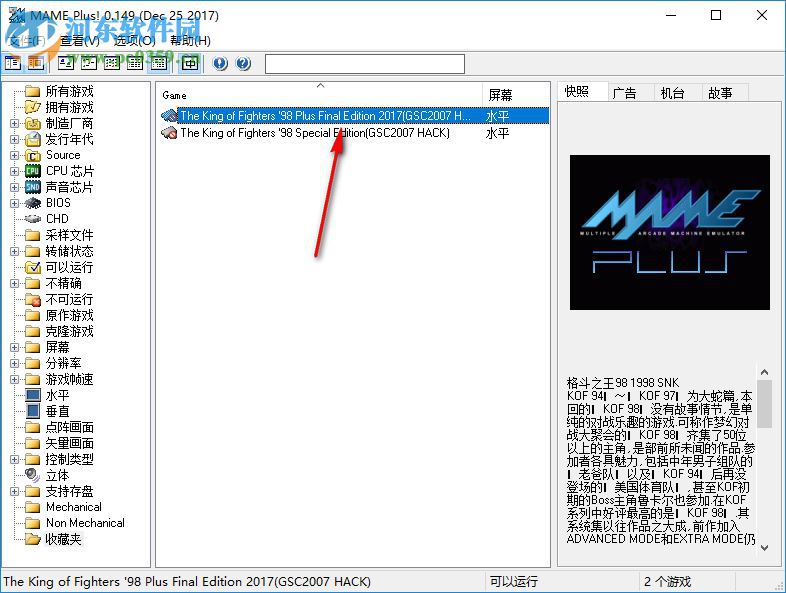Click the BIOS chip icon

[33, 203]
